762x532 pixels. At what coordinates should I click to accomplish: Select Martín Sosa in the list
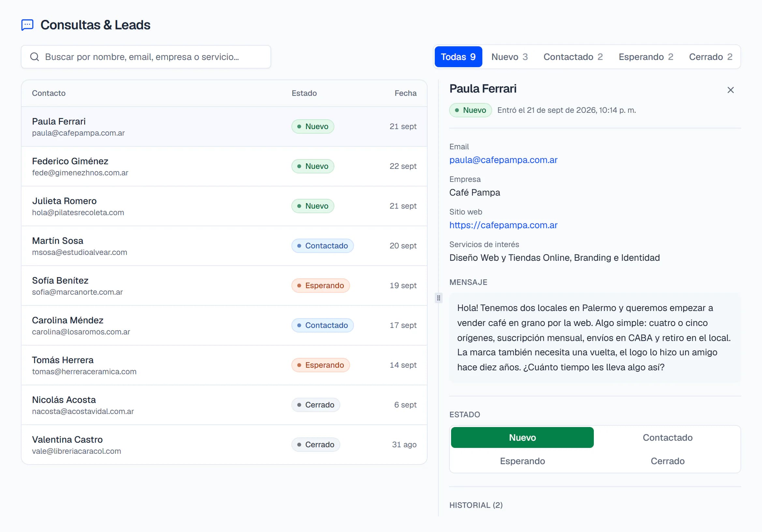click(x=224, y=246)
